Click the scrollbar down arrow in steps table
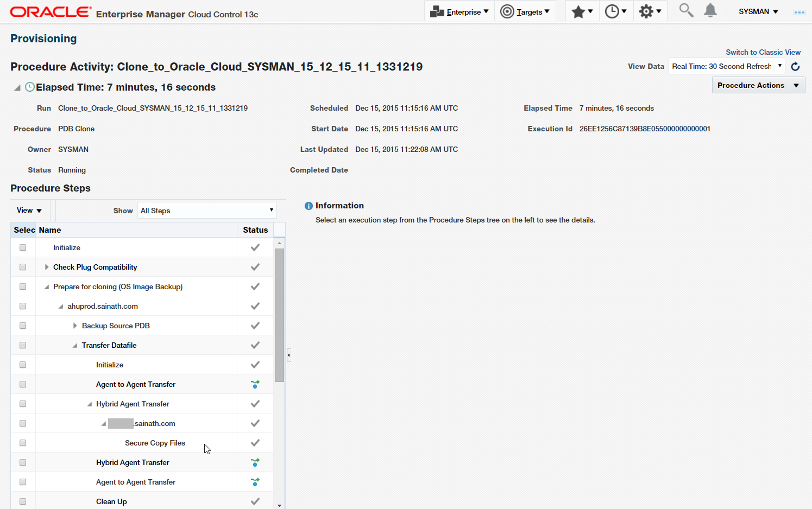This screenshot has width=812, height=509. [279, 505]
